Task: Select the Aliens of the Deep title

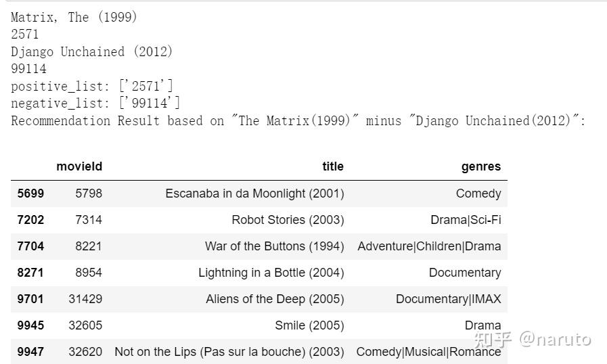Action: [x=275, y=299]
